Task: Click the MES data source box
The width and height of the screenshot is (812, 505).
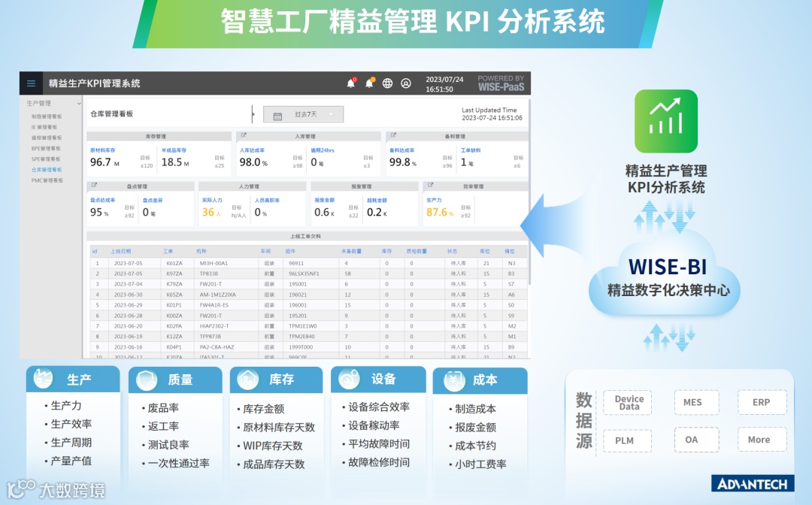Action: coord(696,403)
